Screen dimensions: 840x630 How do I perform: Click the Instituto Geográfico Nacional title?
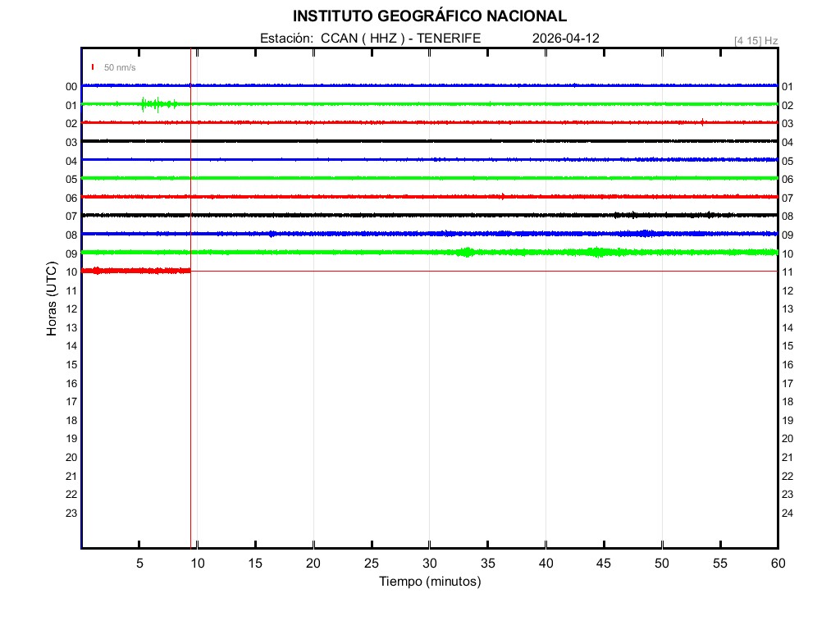(x=429, y=16)
